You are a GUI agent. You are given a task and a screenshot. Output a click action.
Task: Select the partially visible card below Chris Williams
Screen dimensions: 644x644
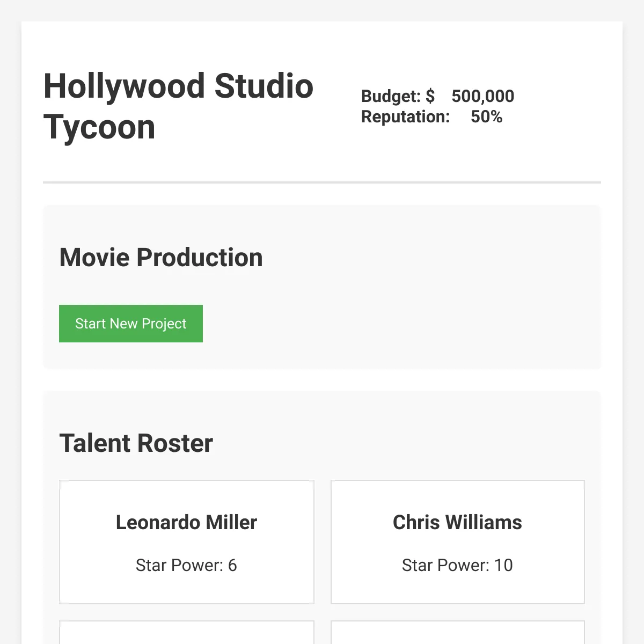458,632
